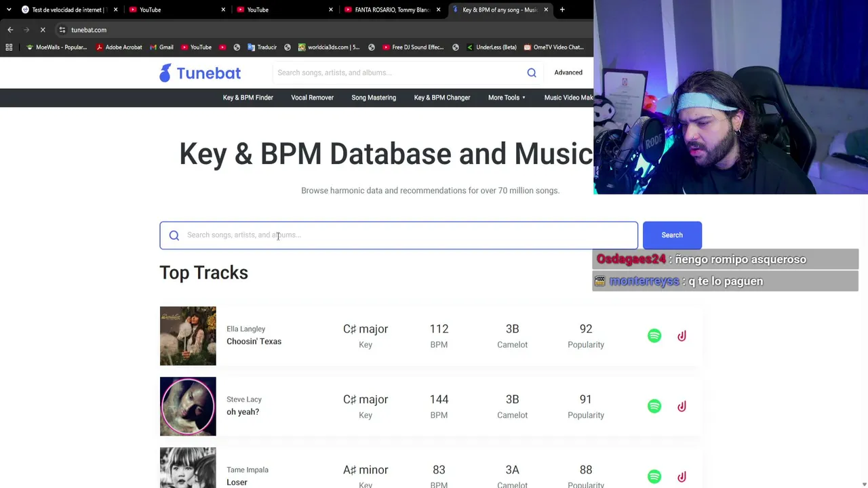Click the red djay icon for oh yeah?
The width and height of the screenshot is (868, 488).
click(x=682, y=407)
